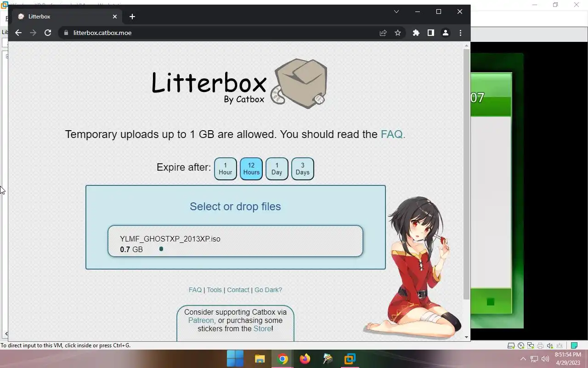Click the VMware CD/DVD drive status icon
This screenshot has width=588, height=368.
(521, 345)
